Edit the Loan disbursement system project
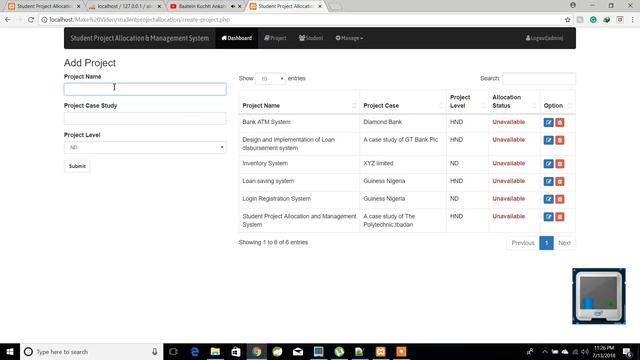 [548, 140]
